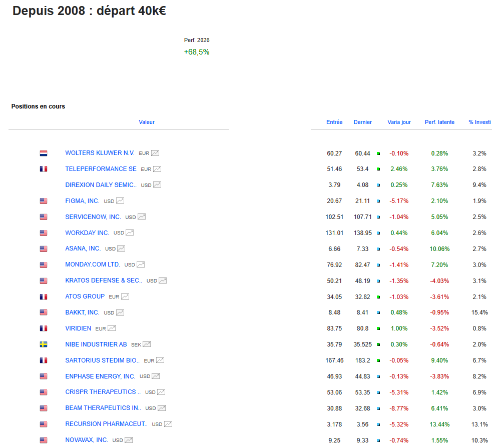Click the Swedish flag beside Nibe Industrier
This screenshot has width=492, height=448.
click(x=44, y=344)
